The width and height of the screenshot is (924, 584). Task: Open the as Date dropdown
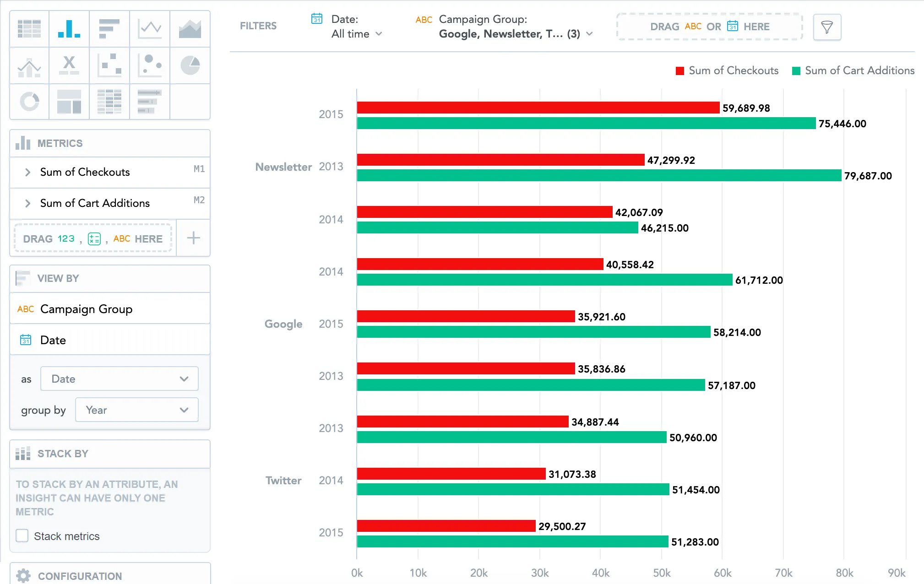[119, 379]
